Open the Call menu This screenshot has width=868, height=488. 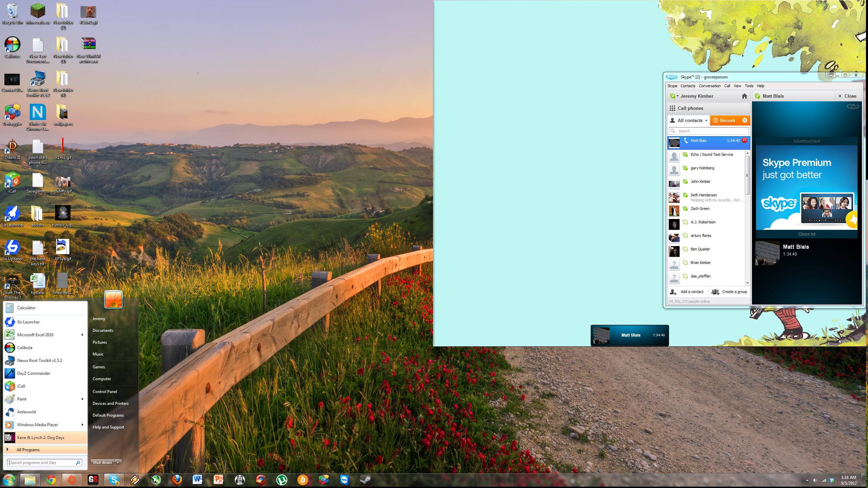click(727, 86)
